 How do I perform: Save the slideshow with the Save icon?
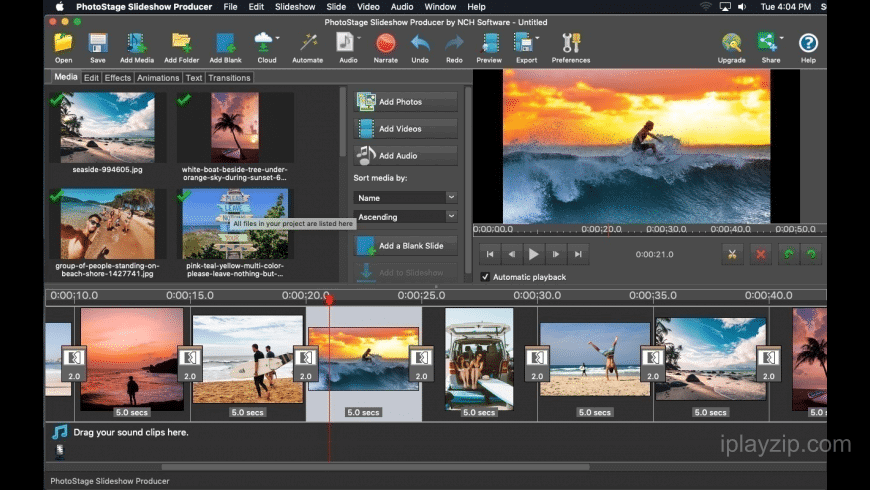(x=98, y=48)
